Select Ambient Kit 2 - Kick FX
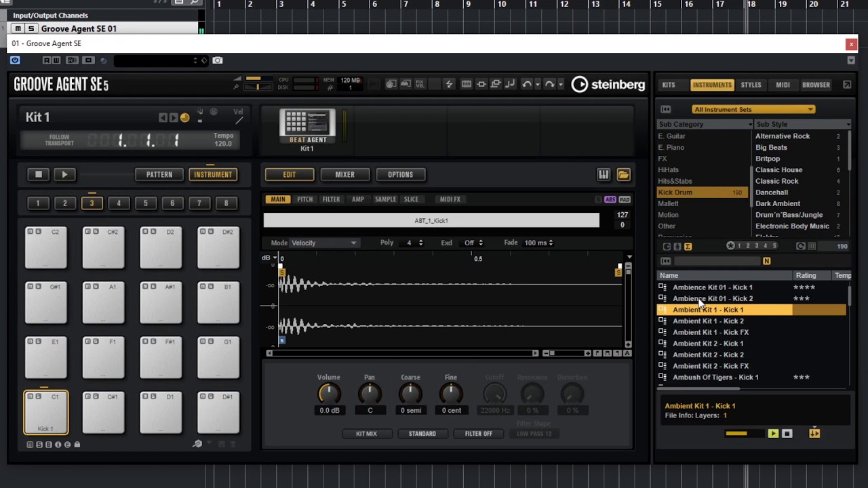Screen dimensions: 868x488 (711, 366)
